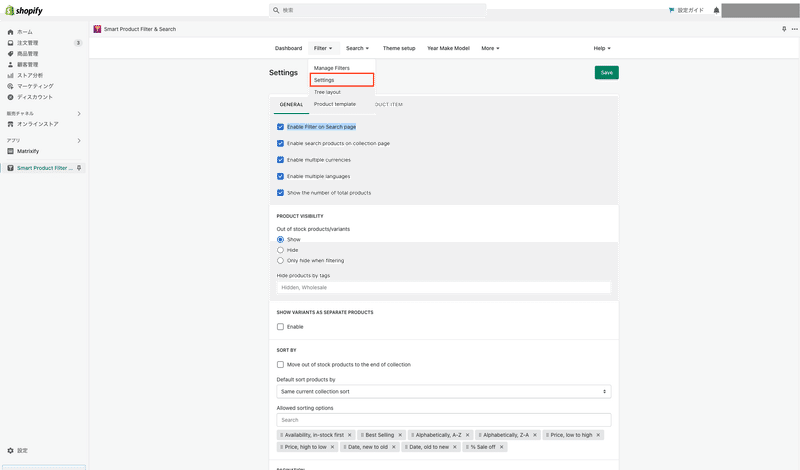Open 注文管理 orders inbox icon
Image resolution: width=800 pixels, height=470 pixels.
coord(10,43)
